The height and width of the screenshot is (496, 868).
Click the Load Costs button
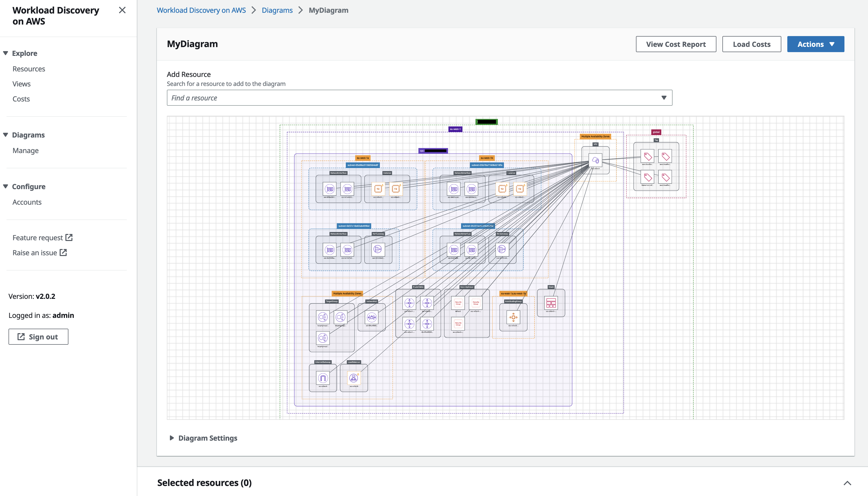pyautogui.click(x=751, y=44)
